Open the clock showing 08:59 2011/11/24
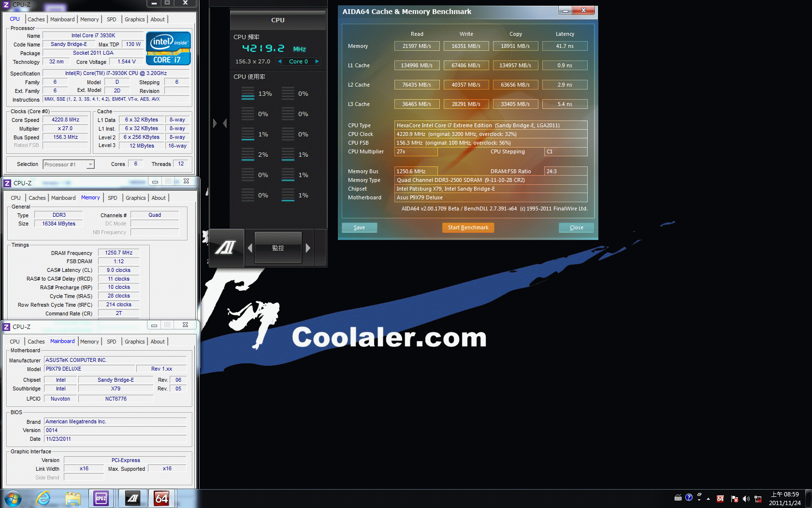 785,499
